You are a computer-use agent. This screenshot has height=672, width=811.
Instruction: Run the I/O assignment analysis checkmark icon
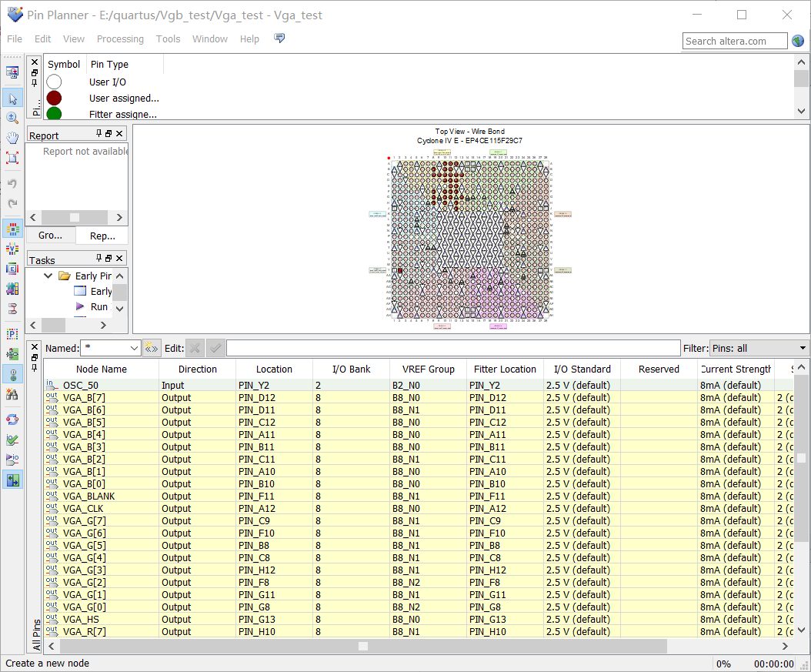click(12, 440)
